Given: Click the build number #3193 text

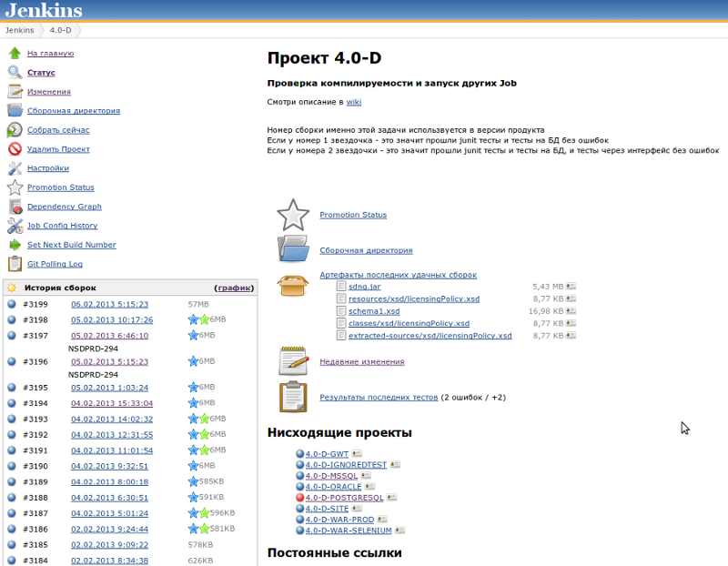Looking at the screenshot, I should click(35, 419).
